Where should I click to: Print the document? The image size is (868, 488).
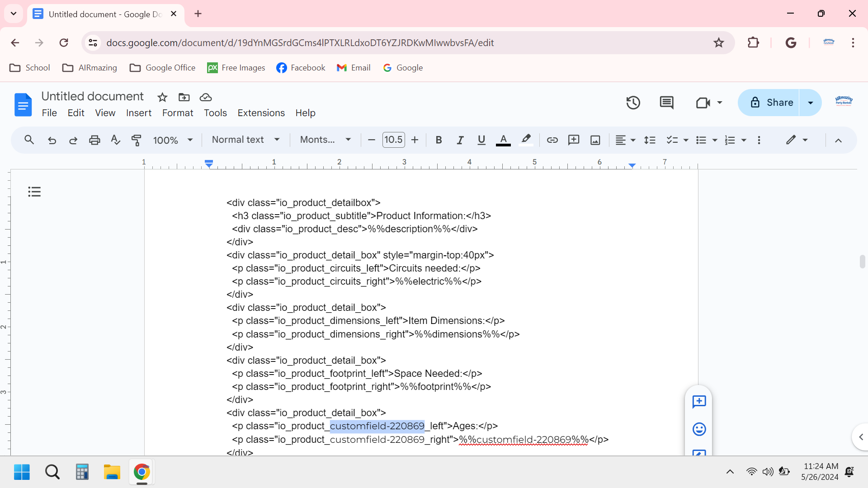pos(94,140)
